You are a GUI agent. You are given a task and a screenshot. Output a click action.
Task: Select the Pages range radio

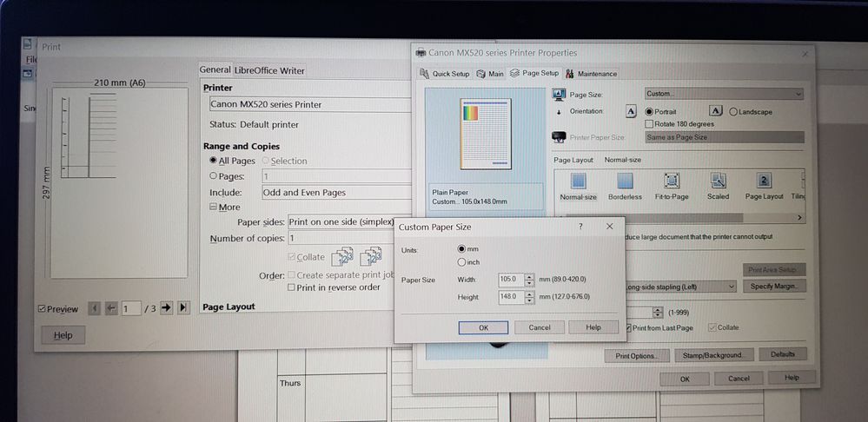(x=214, y=176)
